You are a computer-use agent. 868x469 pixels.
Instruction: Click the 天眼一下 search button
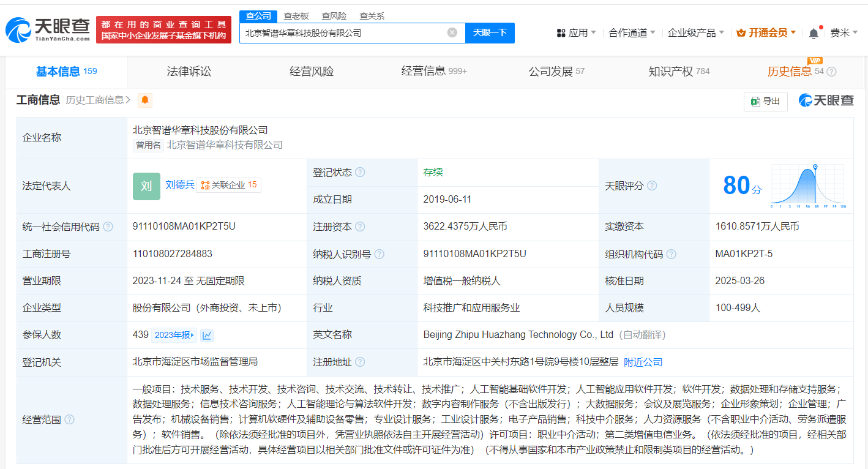(x=490, y=33)
